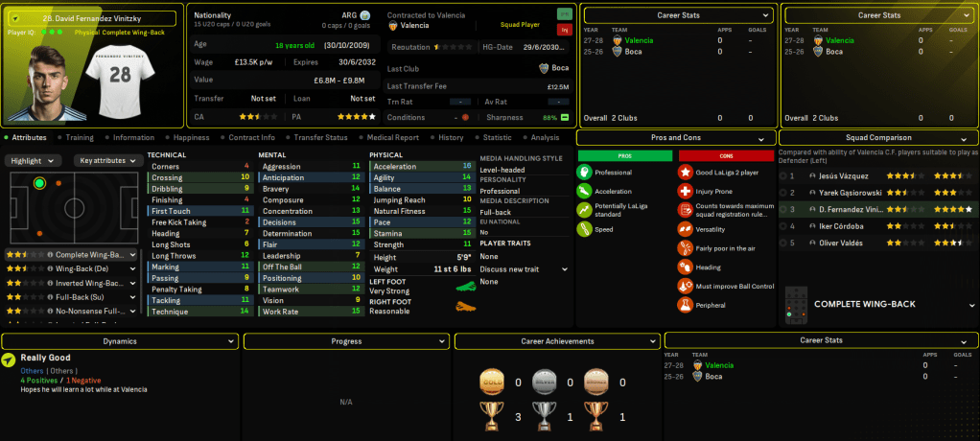Select radio button beside Oliver Valdés
Screen dimensions: 980x441
click(x=783, y=243)
